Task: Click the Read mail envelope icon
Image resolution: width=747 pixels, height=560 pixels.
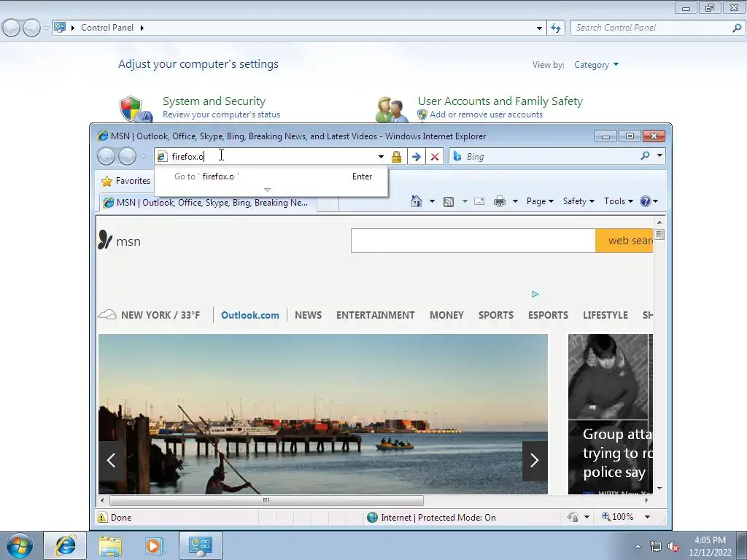Action: pyautogui.click(x=479, y=201)
